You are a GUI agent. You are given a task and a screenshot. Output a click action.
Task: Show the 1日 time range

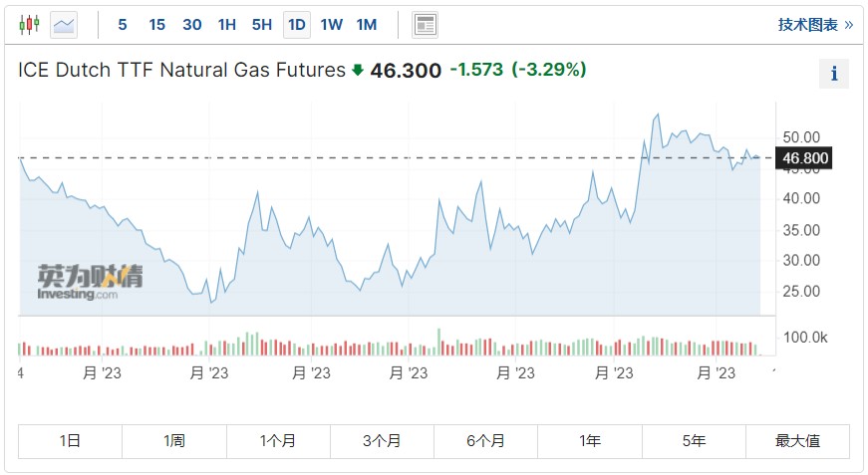pos(70,441)
